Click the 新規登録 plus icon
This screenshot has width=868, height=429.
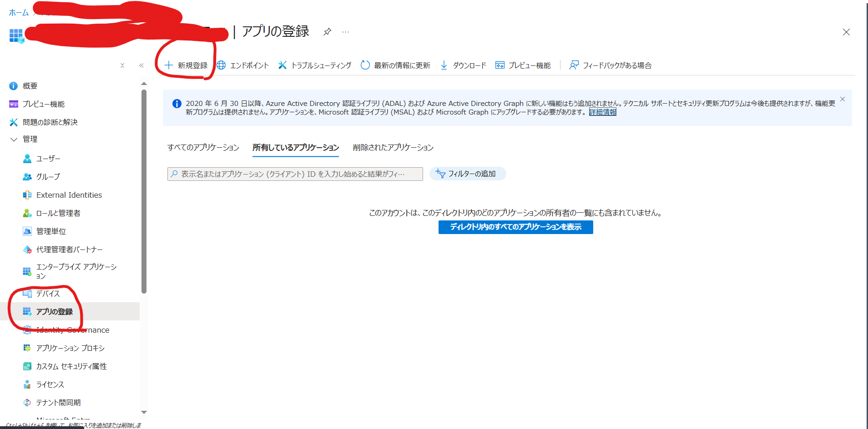pos(169,65)
